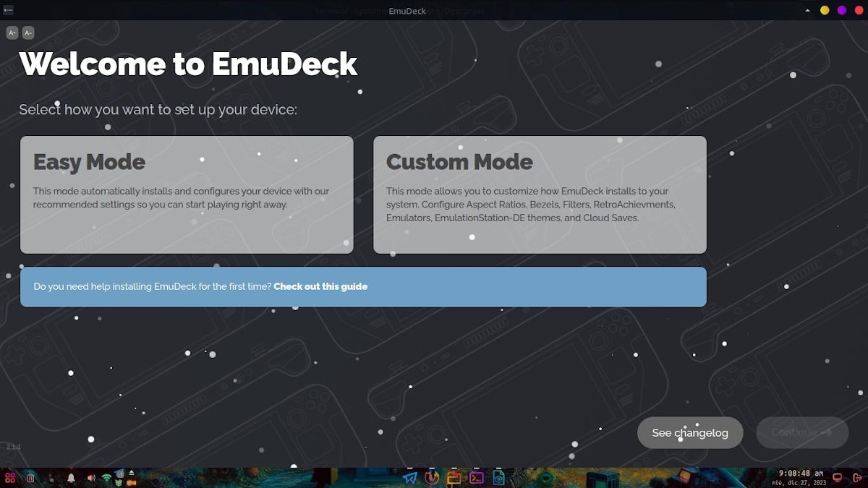Click the window menu icon top-left
Image resolution: width=868 pixels, height=488 pixels.
[8, 10]
